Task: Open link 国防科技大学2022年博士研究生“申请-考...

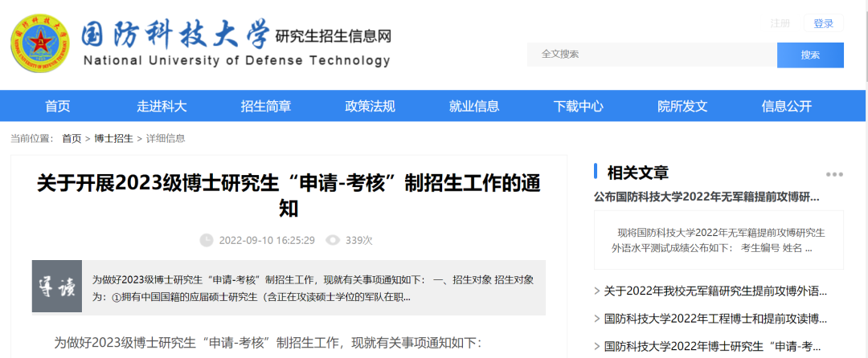Action: pos(712,347)
